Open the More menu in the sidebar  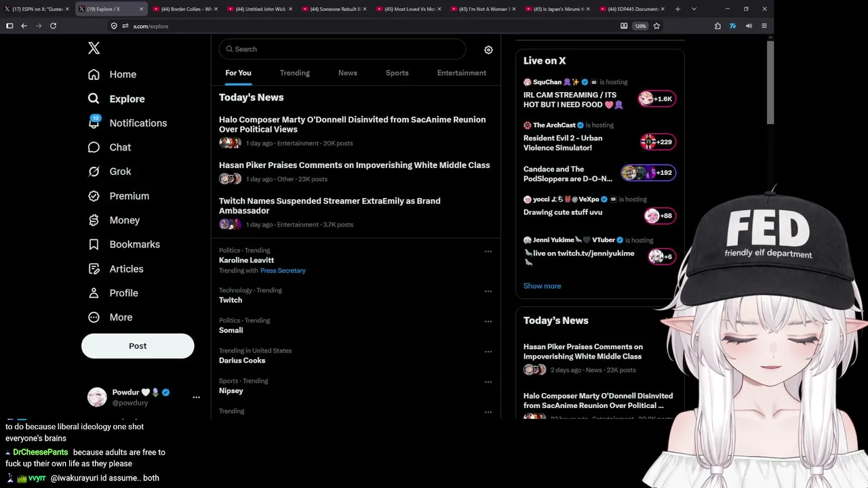coord(111,317)
